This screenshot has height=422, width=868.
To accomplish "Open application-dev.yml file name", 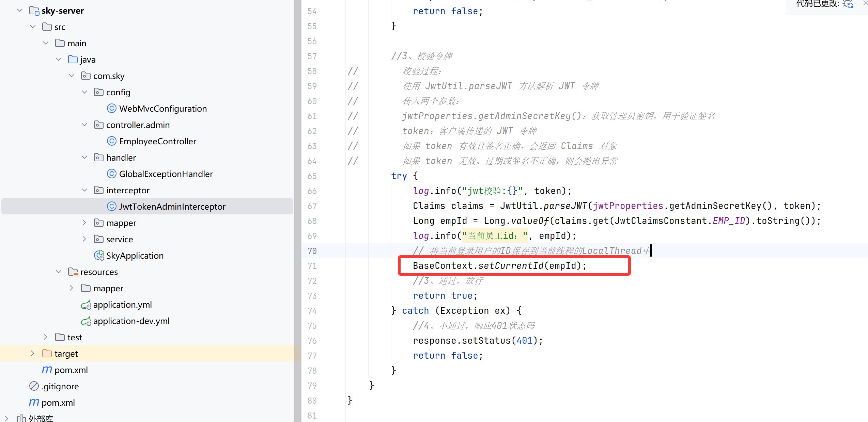I will tap(131, 321).
